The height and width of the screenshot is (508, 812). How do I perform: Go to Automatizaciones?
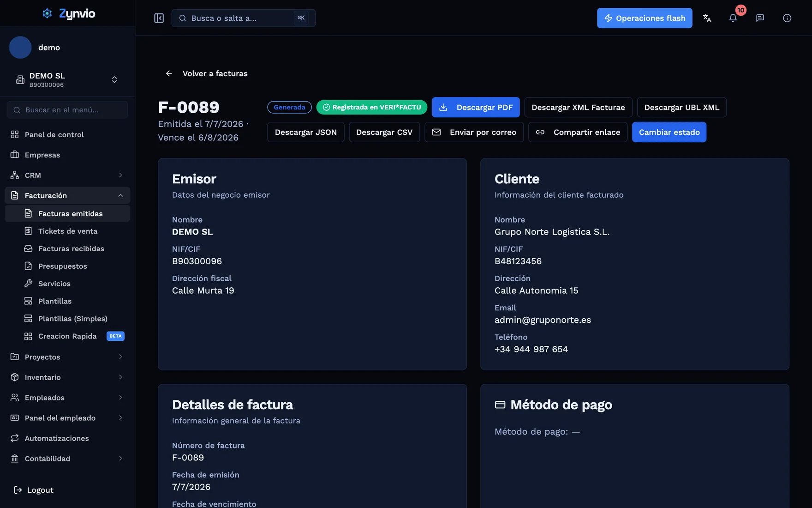pyautogui.click(x=67, y=438)
